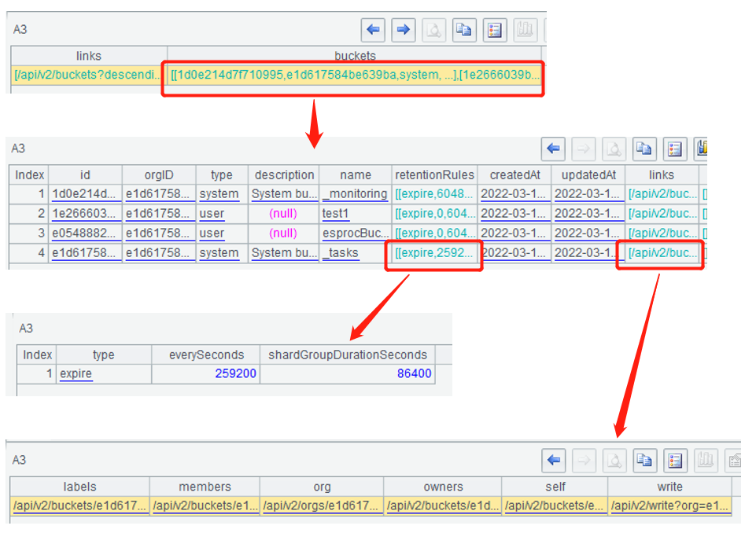Image resolution: width=756 pixels, height=533 pixels.
Task: Click the forward arrow in the top panel
Action: click(403, 30)
